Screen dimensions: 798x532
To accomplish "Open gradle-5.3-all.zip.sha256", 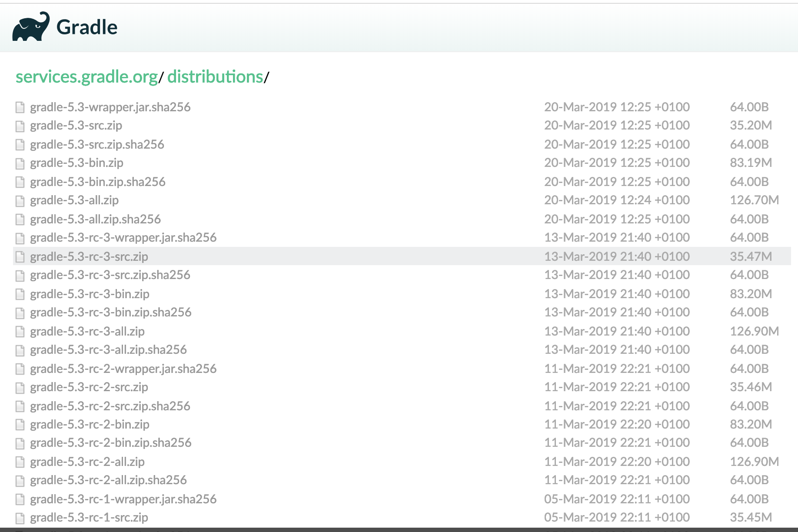I will tap(95, 219).
